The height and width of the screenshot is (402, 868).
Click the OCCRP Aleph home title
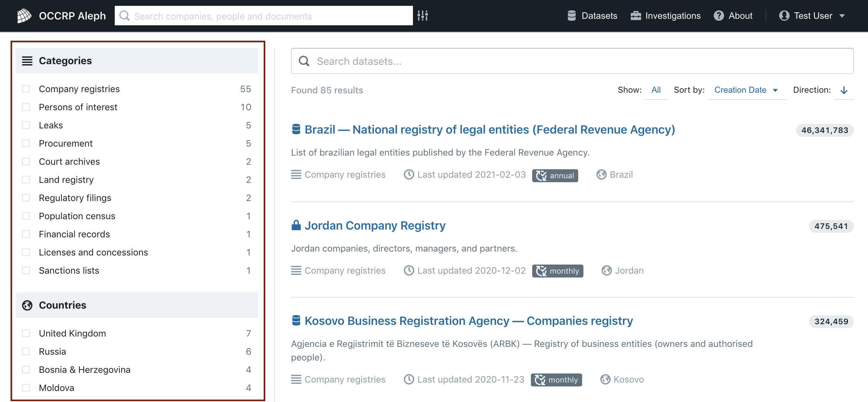tap(73, 16)
